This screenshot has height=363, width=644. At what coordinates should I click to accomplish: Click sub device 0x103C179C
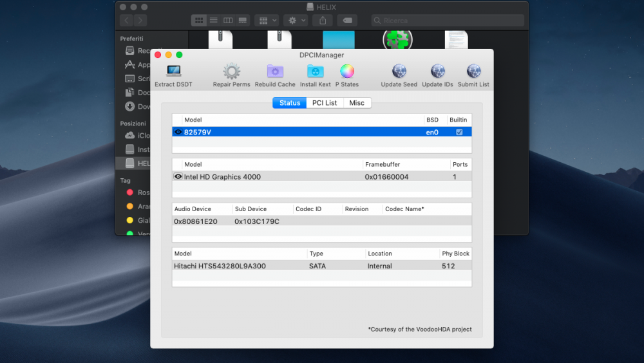click(x=257, y=221)
